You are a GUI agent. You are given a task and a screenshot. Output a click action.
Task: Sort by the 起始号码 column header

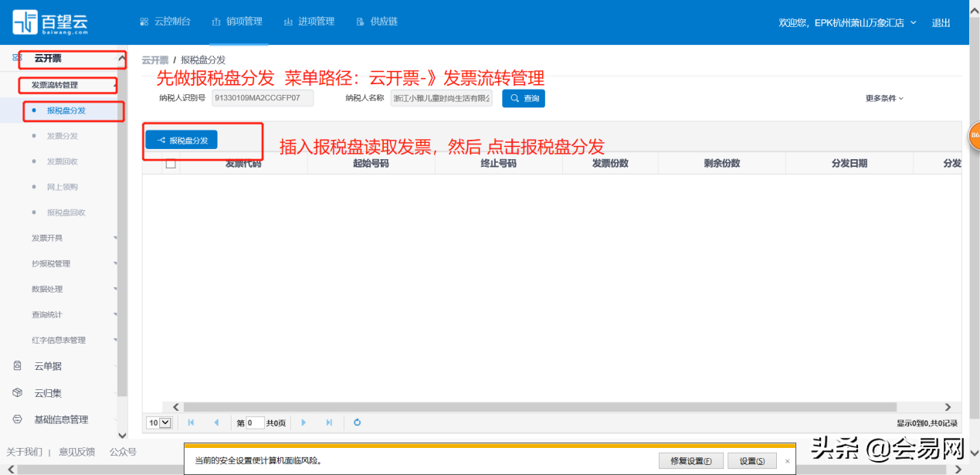pos(371,164)
